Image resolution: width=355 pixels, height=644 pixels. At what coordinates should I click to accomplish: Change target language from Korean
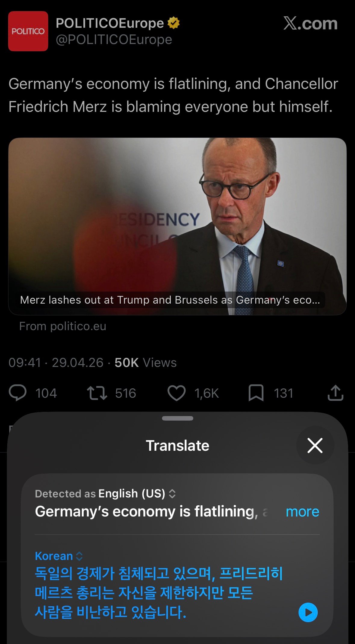[x=59, y=556]
